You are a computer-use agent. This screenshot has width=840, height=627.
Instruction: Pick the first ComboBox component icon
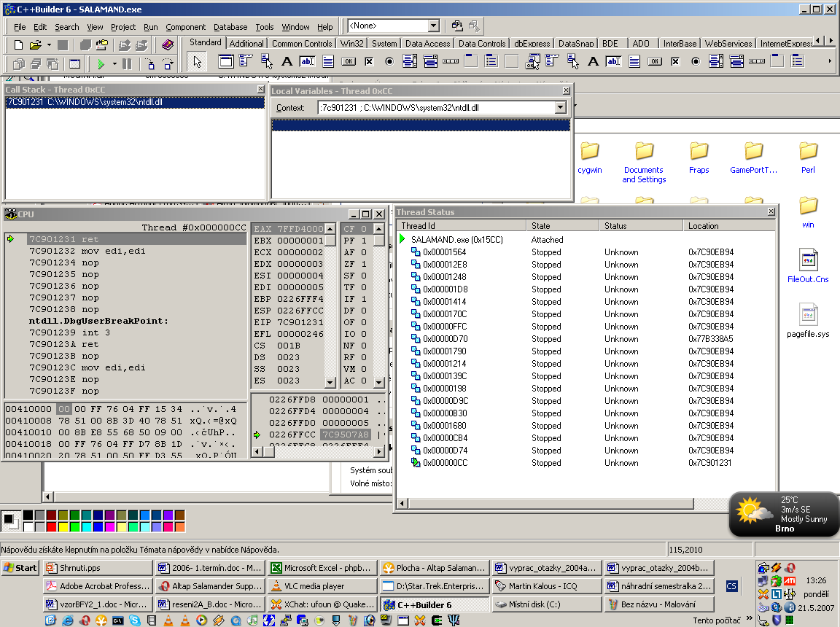[x=430, y=61]
